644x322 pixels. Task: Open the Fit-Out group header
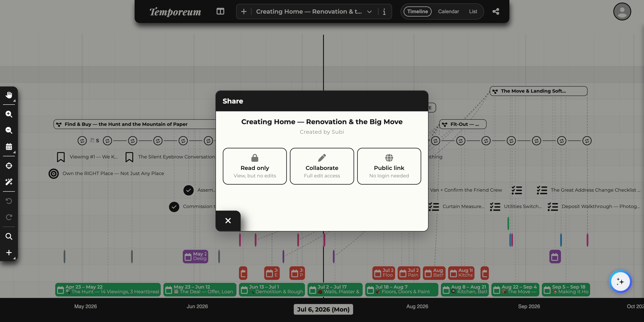point(463,124)
